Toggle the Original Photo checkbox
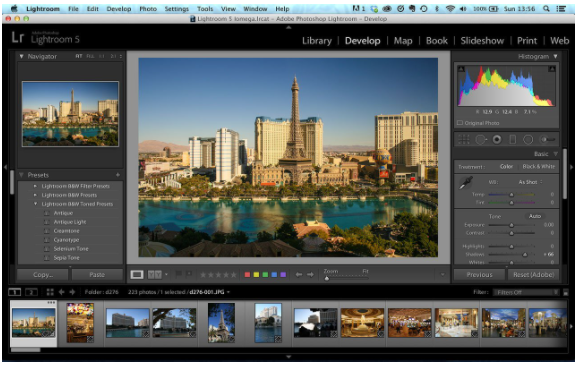The width and height of the screenshot is (580, 368). click(x=460, y=123)
